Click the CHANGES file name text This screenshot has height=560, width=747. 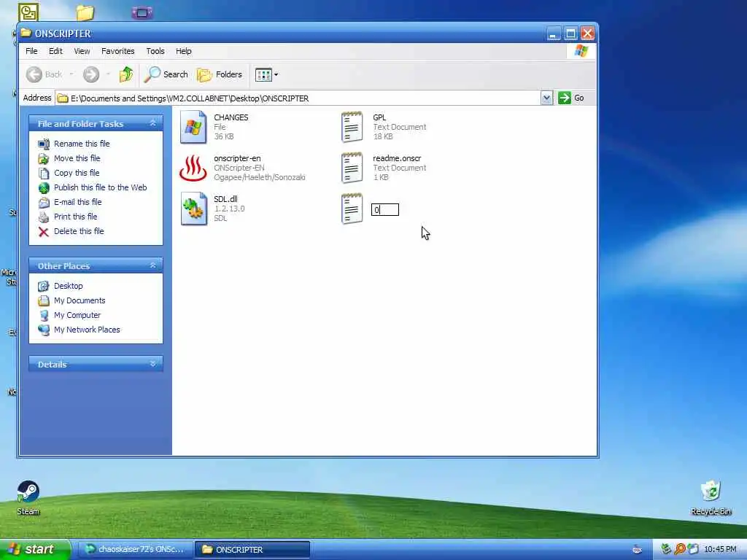coord(231,117)
